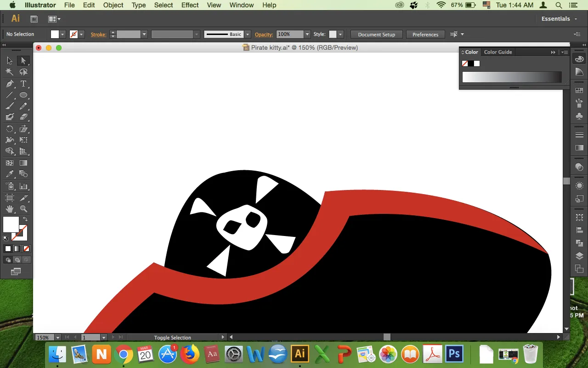Go to Adobe Bridge via Br icon
Image resolution: width=588 pixels, height=368 pixels.
pyautogui.click(x=34, y=19)
